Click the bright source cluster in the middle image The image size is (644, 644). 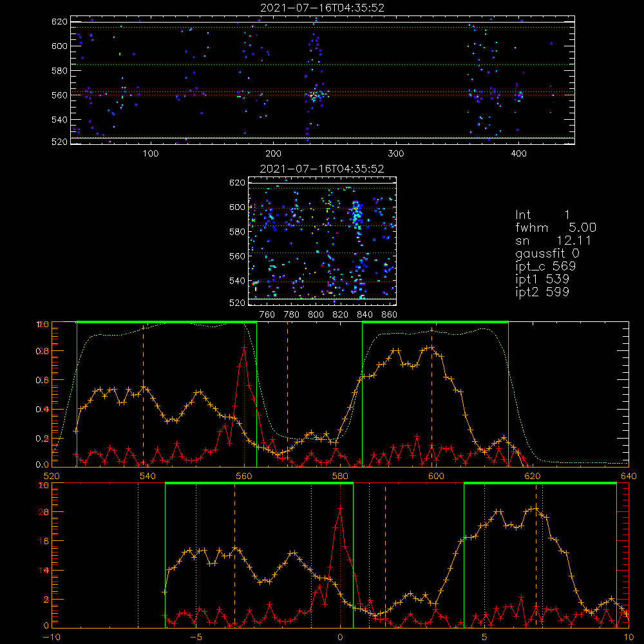[x=355, y=214]
